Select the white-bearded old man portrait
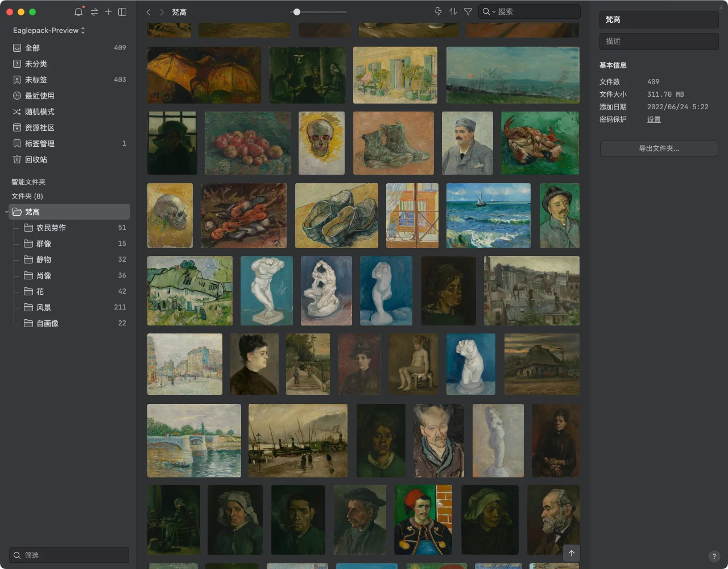The width and height of the screenshot is (728, 569). click(553, 519)
